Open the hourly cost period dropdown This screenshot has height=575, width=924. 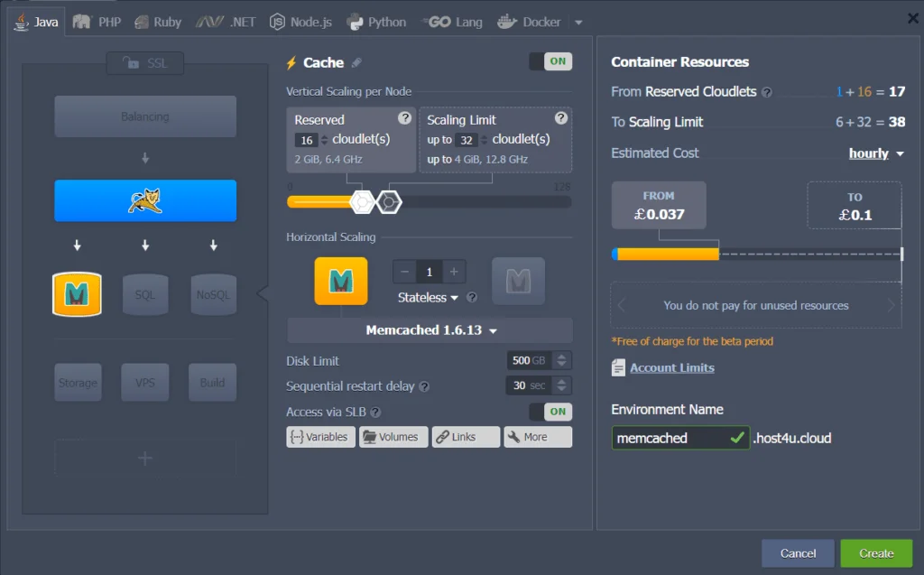pyautogui.click(x=875, y=153)
